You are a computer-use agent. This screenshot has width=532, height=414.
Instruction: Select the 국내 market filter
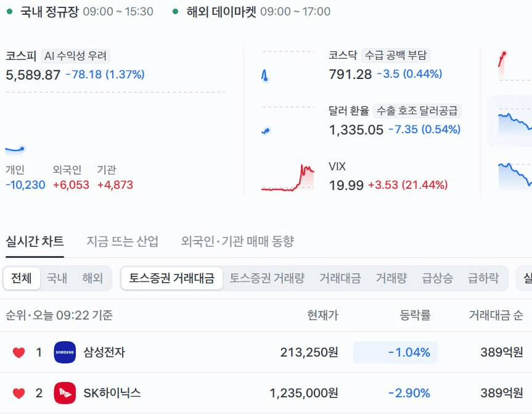57,278
